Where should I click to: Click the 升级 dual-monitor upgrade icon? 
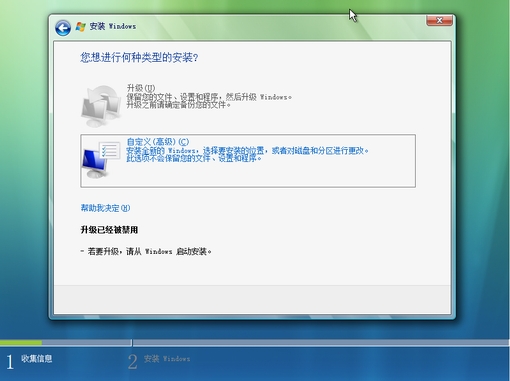101,106
